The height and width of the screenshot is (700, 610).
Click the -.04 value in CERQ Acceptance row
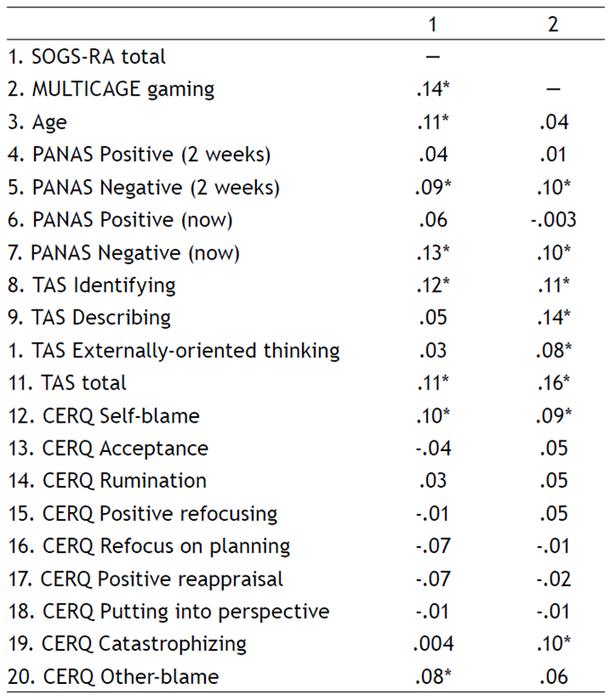pyautogui.click(x=434, y=448)
